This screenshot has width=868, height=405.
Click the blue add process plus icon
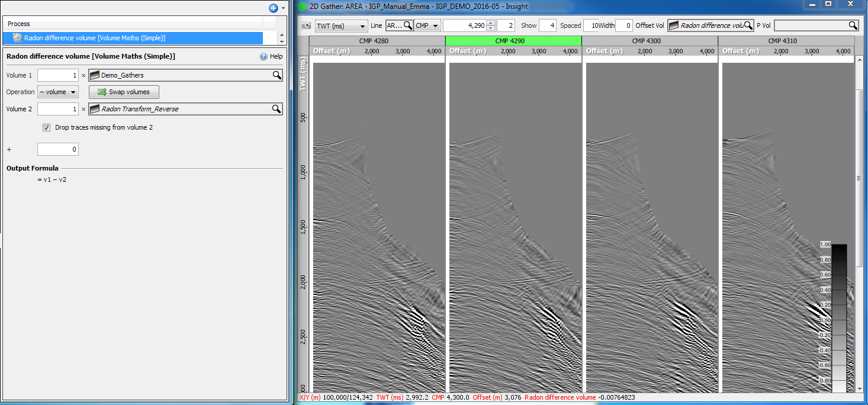[273, 8]
